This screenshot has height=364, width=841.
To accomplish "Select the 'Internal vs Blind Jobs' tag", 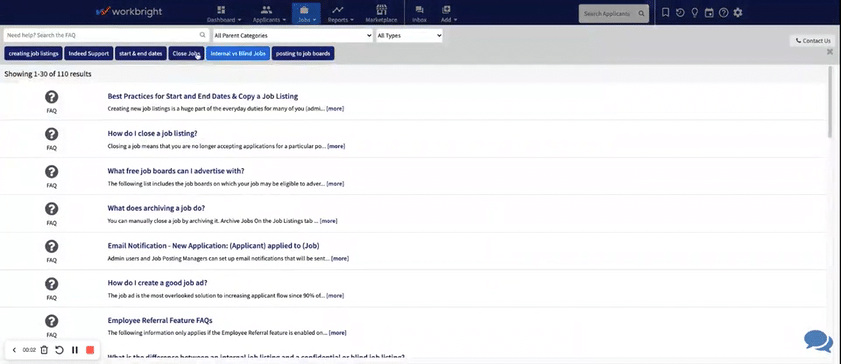I will pyautogui.click(x=238, y=54).
